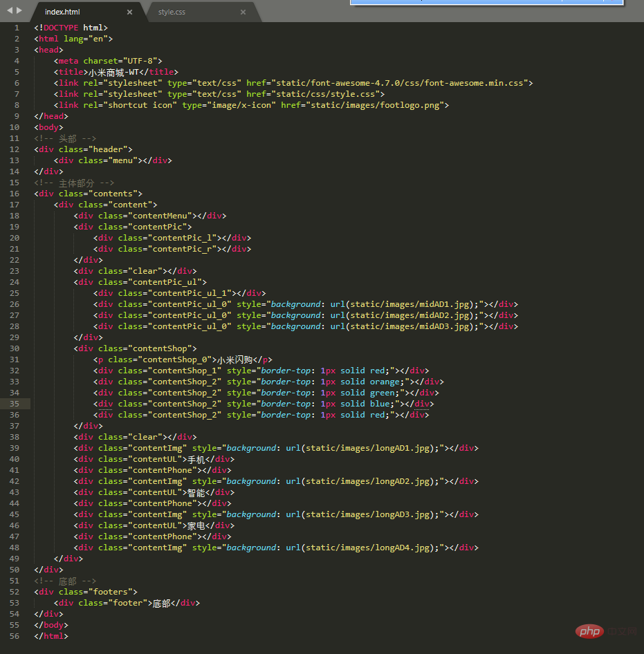The width and height of the screenshot is (644, 654).
Task: Click the title text 小米商城-WT
Action: pos(113,72)
